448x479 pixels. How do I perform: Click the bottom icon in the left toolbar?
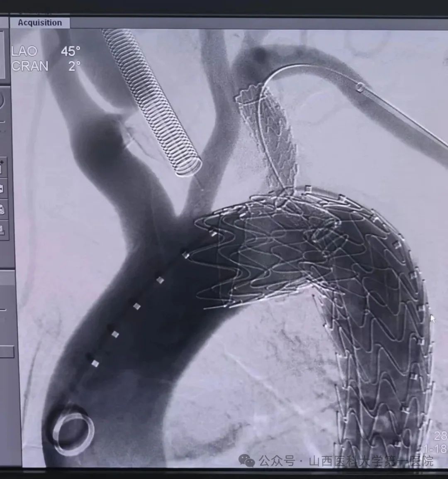[x=2, y=229]
